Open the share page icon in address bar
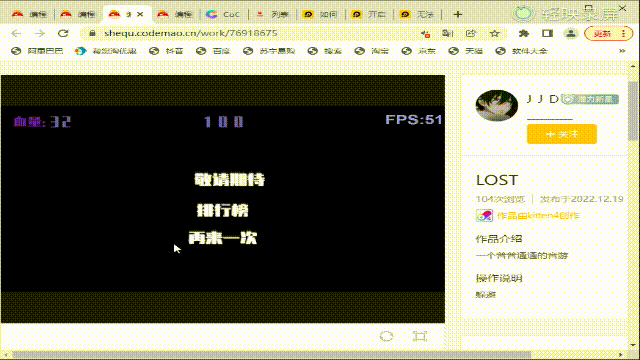 pyautogui.click(x=471, y=33)
